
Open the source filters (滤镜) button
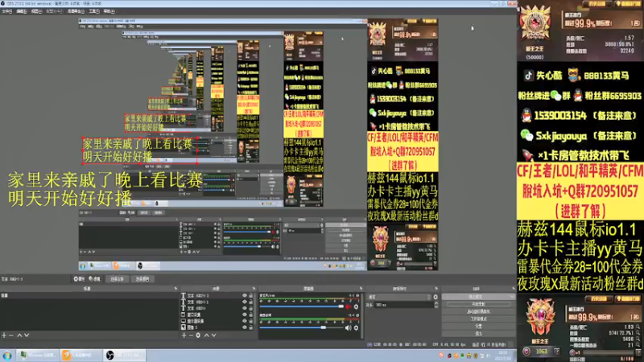[x=94, y=279]
